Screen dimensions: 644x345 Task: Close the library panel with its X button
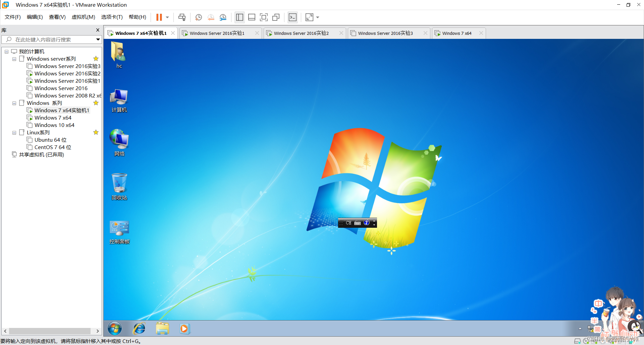click(98, 30)
